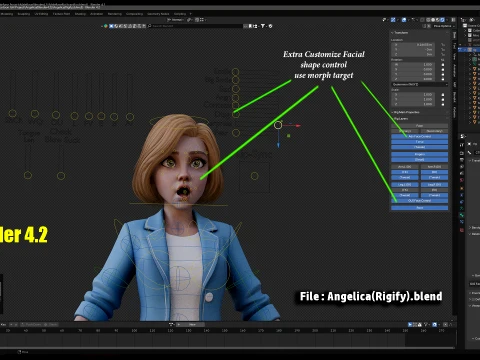This screenshot has height=360, width=480.
Task: Switch to Modeling workspace tab
Action: (7, 14)
